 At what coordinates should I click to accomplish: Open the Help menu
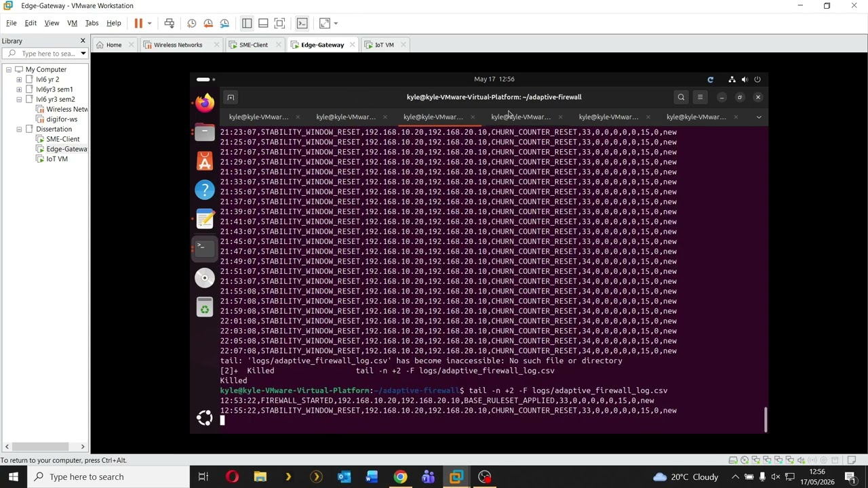coord(113,23)
